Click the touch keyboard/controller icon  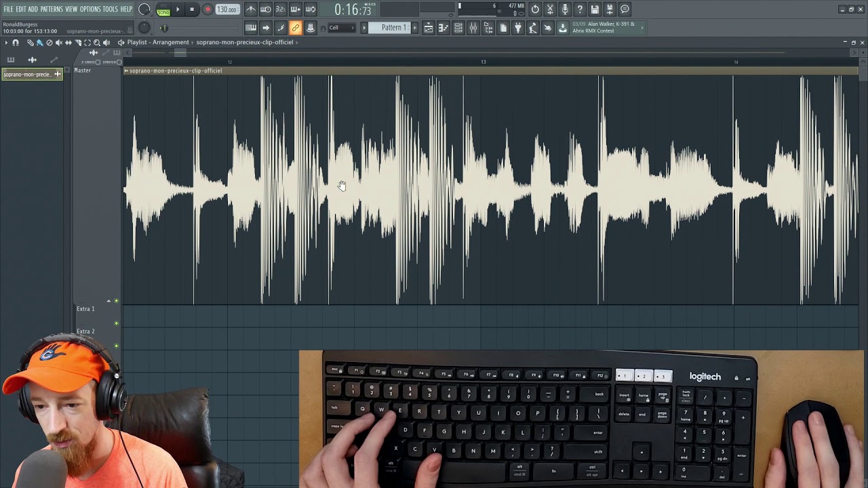pyautogui.click(x=548, y=28)
